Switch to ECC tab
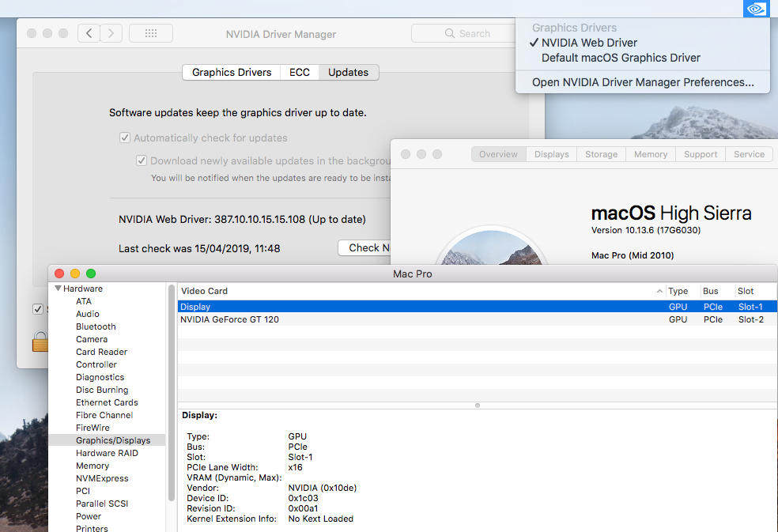 299,73
